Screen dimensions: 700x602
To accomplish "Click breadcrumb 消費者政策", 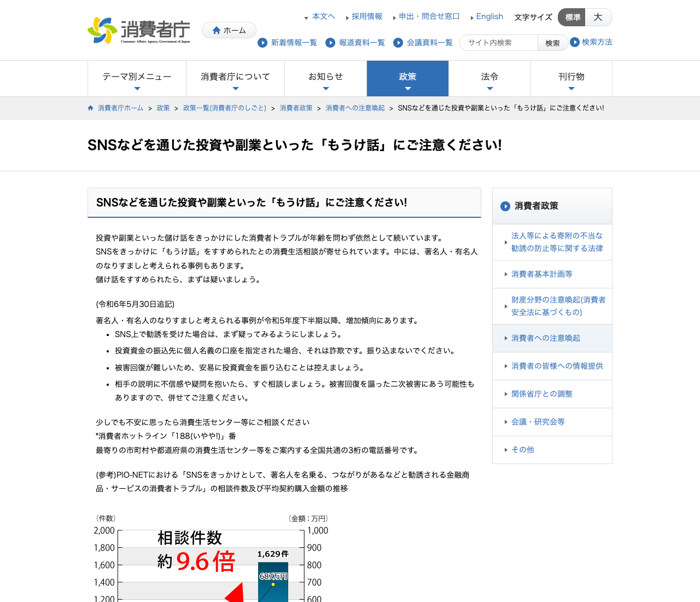I will tap(296, 108).
